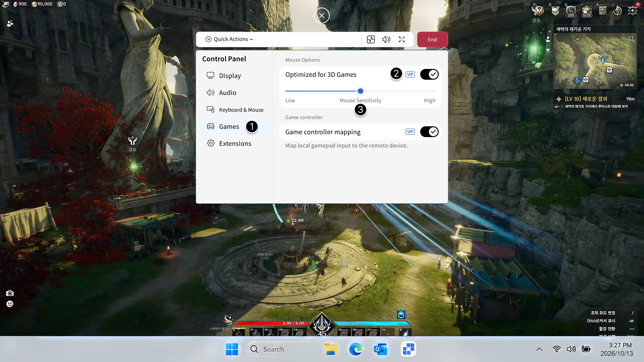Use the F1 potion quick slot
Screen dimensions: 644x362
256,332
